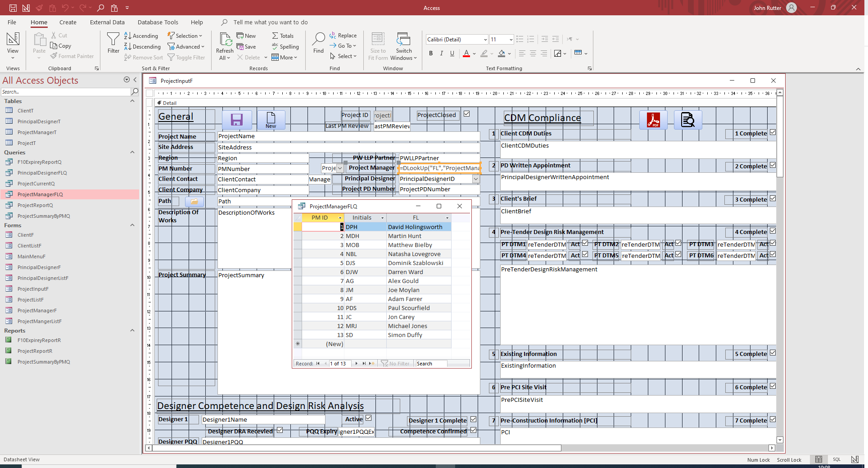
Task: Click the Save icon in the title bar
Action: [13, 8]
